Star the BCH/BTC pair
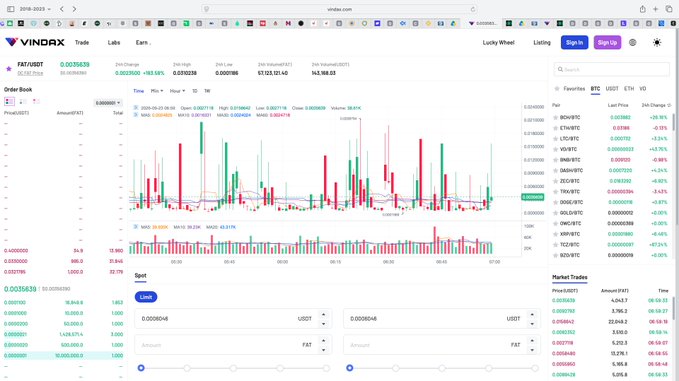Screen dimensions: 679x381 coord(555,117)
